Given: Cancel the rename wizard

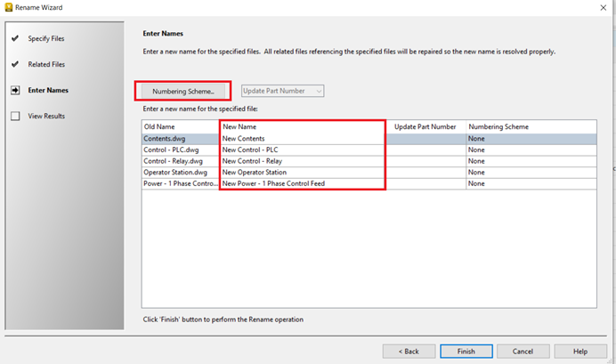Looking at the screenshot, I should [x=523, y=352].
